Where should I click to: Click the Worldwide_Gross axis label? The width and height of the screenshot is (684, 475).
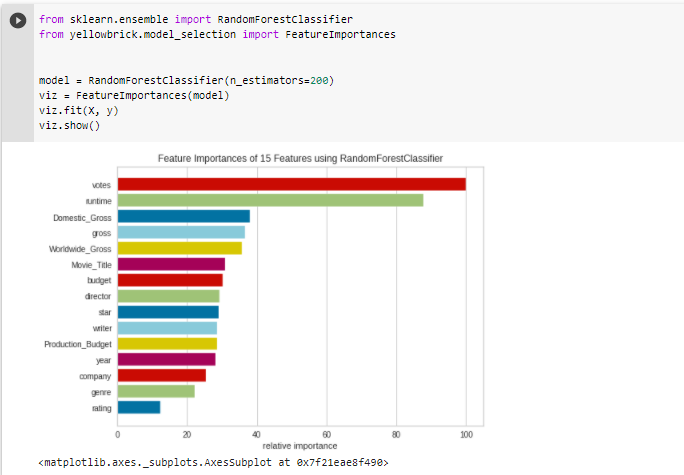pos(80,249)
